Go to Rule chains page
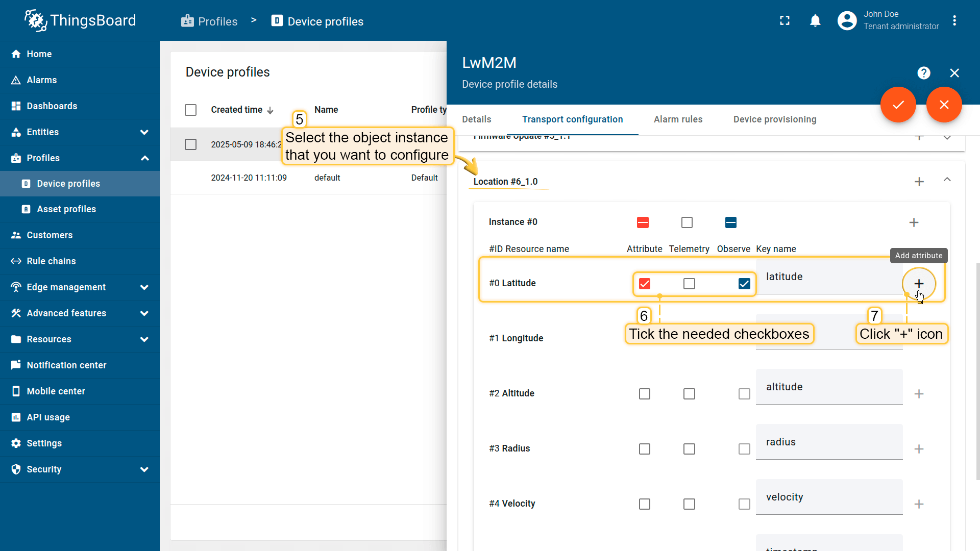The image size is (980, 551). [x=51, y=261]
